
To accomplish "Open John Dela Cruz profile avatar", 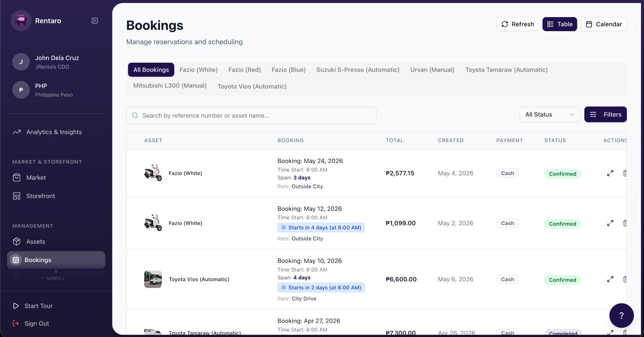I will (x=21, y=62).
